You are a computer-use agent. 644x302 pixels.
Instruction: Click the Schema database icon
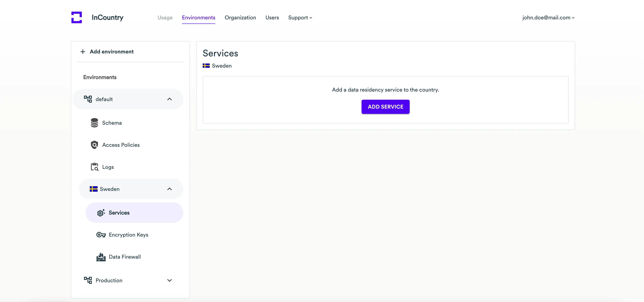(x=94, y=123)
